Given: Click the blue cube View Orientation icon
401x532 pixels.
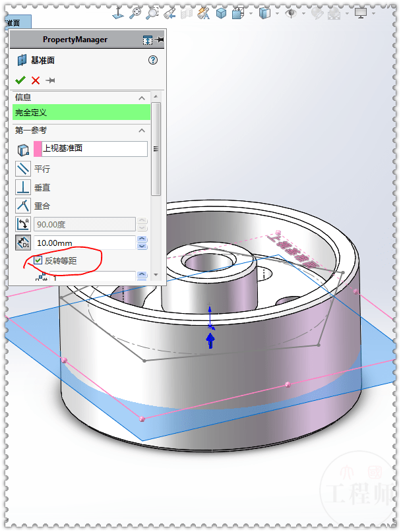Looking at the screenshot, I should [x=222, y=13].
